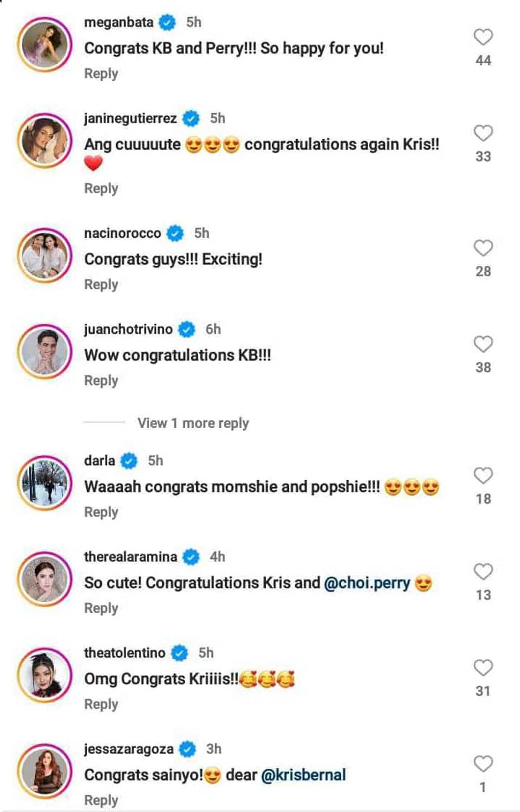This screenshot has height=812, width=520.
Task: Expand "View 1 more reply" thread
Action: [193, 423]
